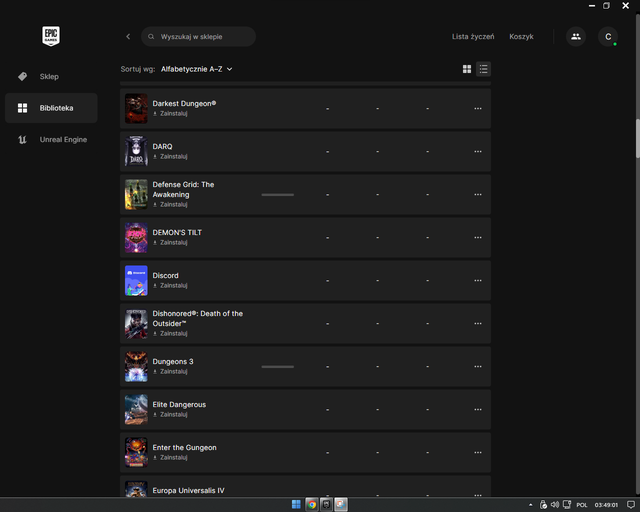Install Darkest Dungeon via Zainstaluj
The height and width of the screenshot is (512, 640).
[170, 114]
